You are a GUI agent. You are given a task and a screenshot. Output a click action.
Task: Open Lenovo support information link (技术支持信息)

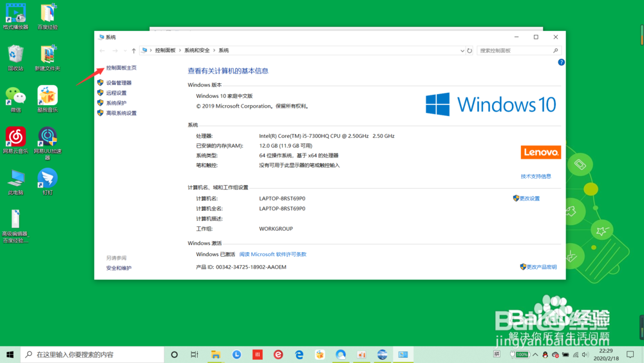536,177
